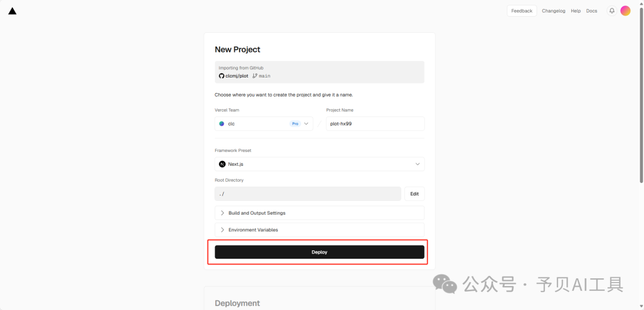Image resolution: width=644 pixels, height=310 pixels.
Task: Edit the Root Directory
Action: click(414, 194)
